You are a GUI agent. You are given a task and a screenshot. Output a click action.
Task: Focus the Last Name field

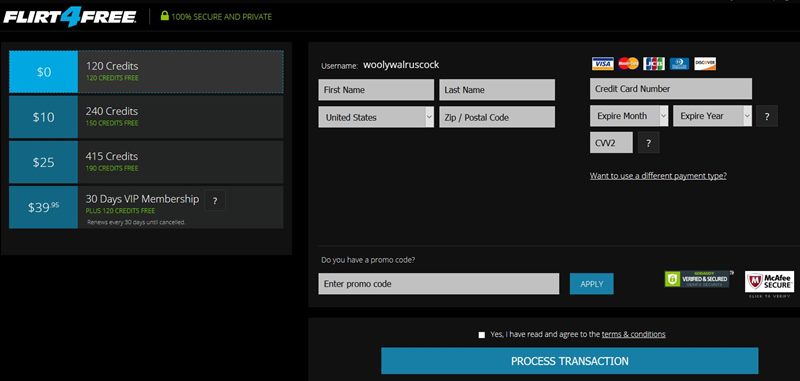click(497, 90)
